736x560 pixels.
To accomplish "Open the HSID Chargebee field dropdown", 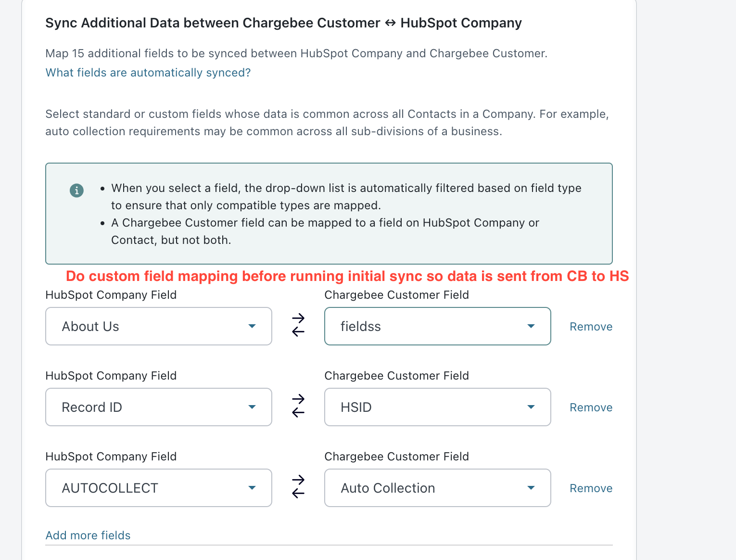I will pos(437,407).
